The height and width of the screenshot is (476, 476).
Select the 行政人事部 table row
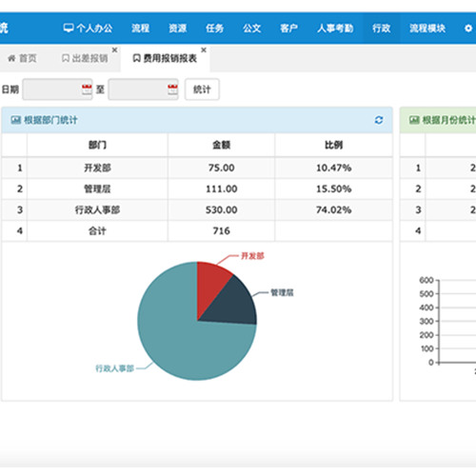pos(197,209)
